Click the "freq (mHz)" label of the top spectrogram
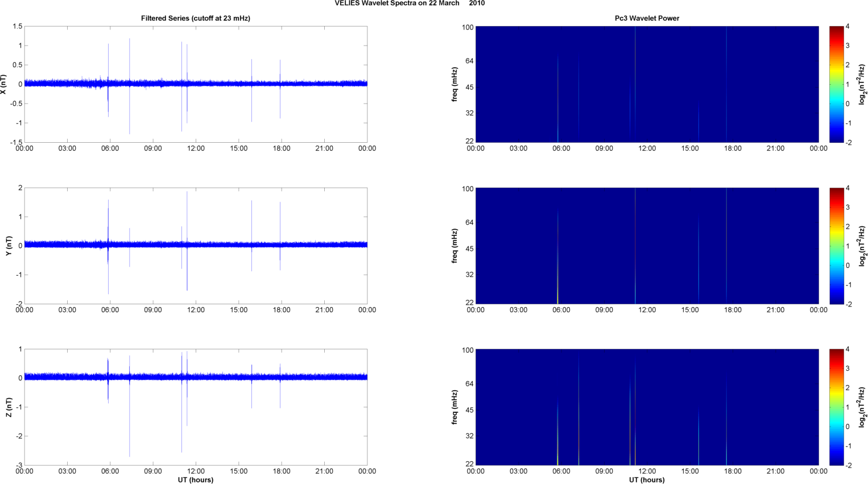Viewport: 868px width, 484px height. (454, 84)
